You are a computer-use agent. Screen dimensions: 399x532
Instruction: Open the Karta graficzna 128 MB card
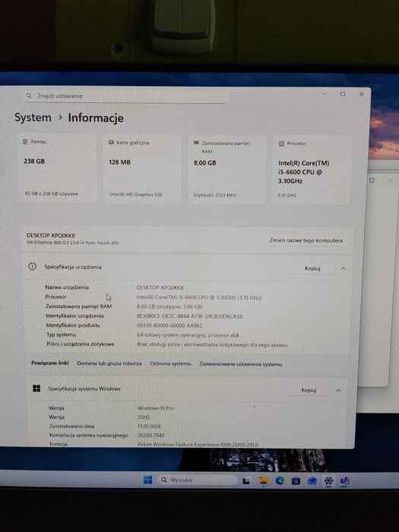click(x=143, y=168)
